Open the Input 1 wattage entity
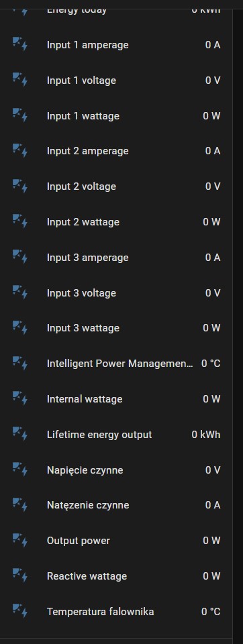 click(116, 116)
